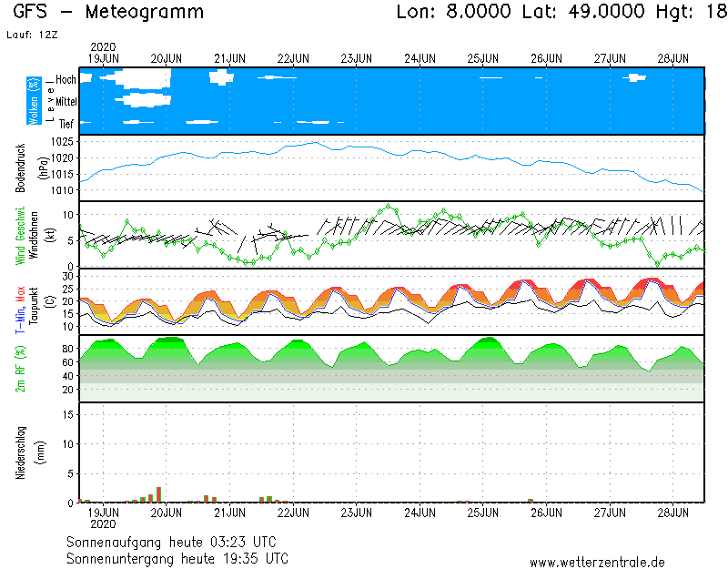Select the "Mittel" cloud level label

click(66, 102)
